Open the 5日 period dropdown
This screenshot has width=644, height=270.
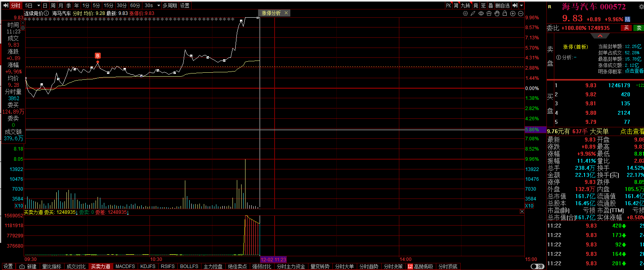click(39, 6)
